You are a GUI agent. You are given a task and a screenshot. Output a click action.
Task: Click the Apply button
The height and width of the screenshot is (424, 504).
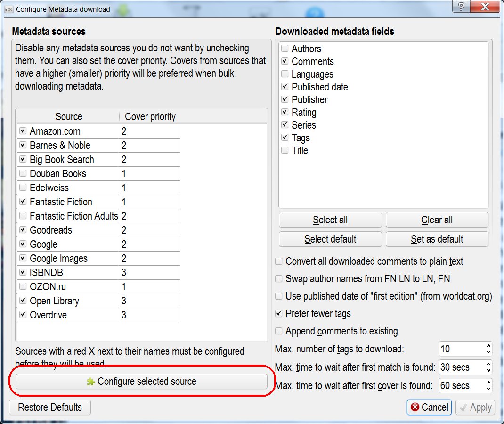(475, 408)
